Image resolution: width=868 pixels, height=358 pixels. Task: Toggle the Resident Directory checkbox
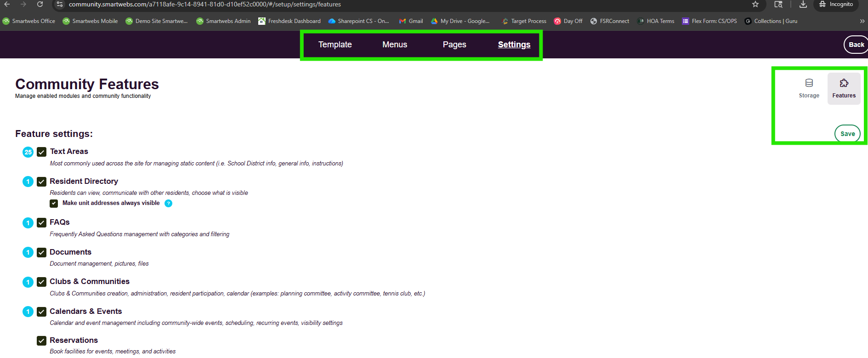42,182
